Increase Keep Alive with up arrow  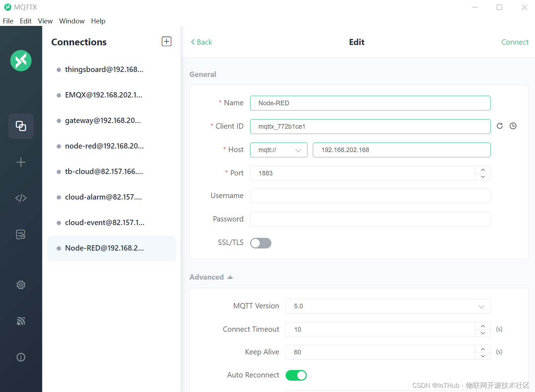click(x=483, y=349)
